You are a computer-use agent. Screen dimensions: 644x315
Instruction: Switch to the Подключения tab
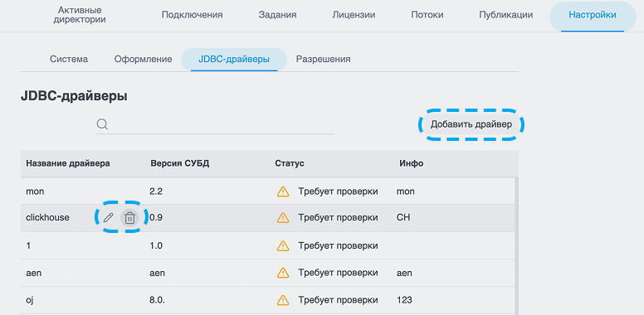click(x=193, y=15)
